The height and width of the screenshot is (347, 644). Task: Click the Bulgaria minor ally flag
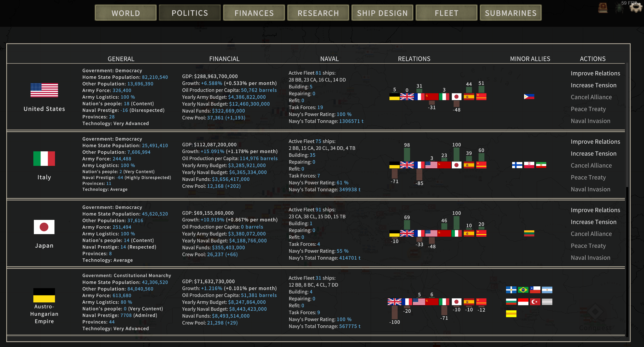[x=511, y=302]
